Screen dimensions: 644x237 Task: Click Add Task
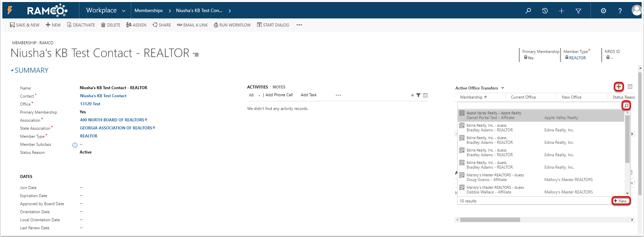[309, 95]
